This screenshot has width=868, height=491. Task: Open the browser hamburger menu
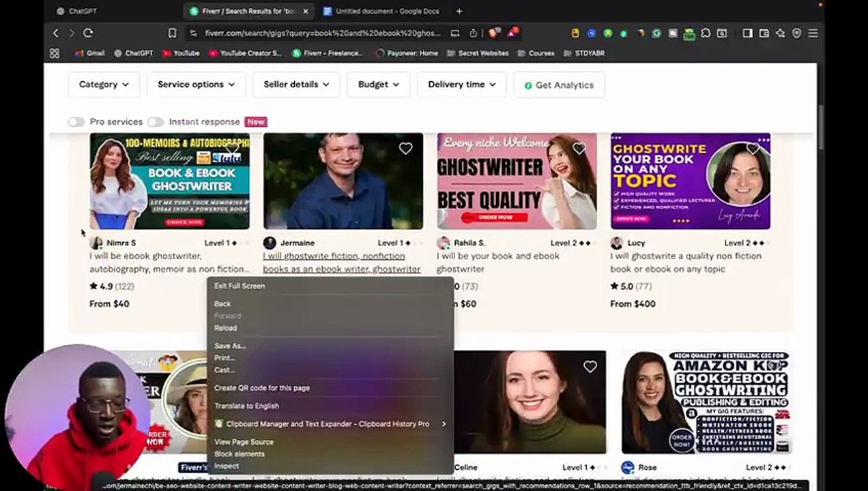813,33
